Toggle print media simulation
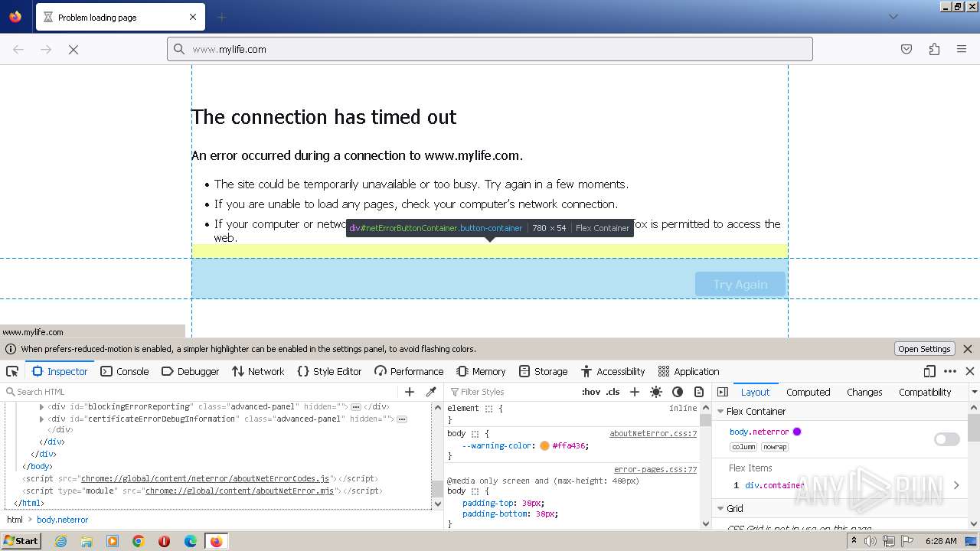This screenshot has width=980, height=551. [699, 392]
